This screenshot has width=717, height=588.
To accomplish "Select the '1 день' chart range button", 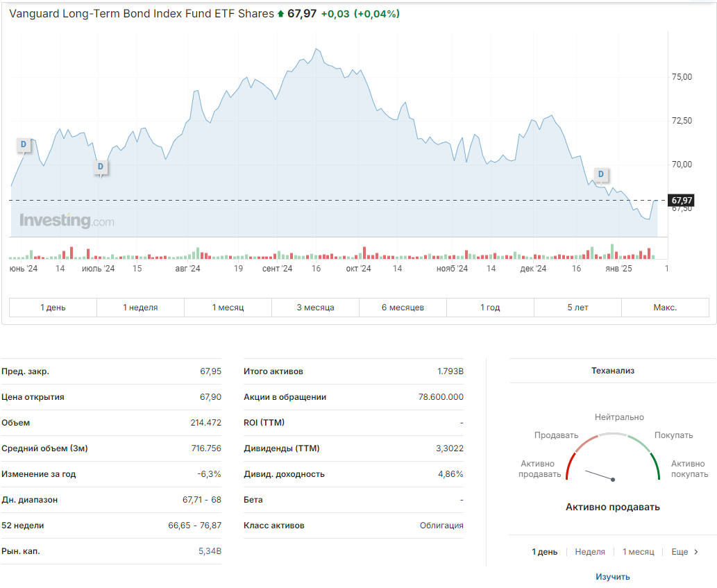I will [x=53, y=308].
